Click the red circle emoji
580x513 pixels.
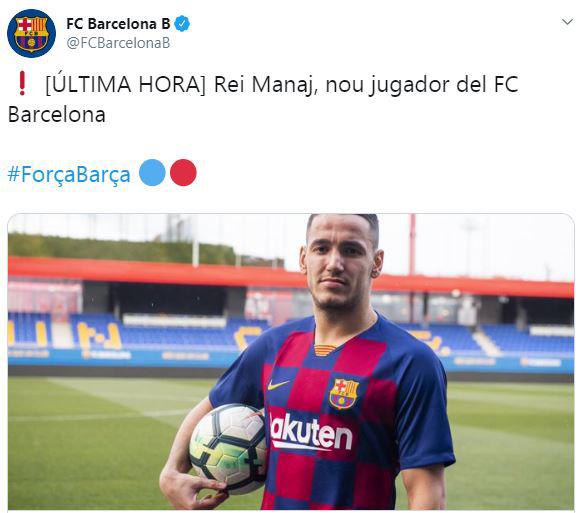coord(183,172)
